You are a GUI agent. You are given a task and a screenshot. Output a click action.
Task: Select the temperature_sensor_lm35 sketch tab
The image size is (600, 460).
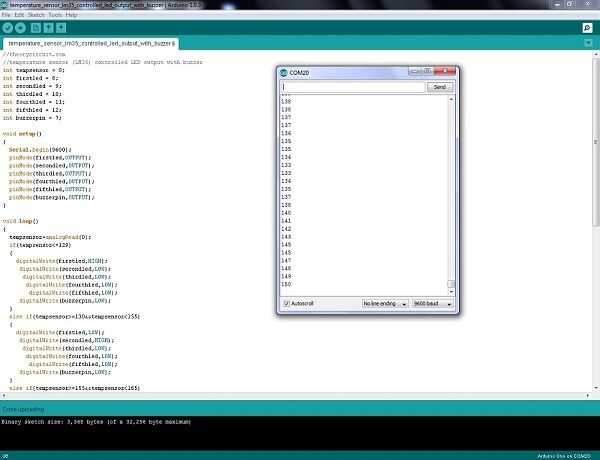coord(91,44)
